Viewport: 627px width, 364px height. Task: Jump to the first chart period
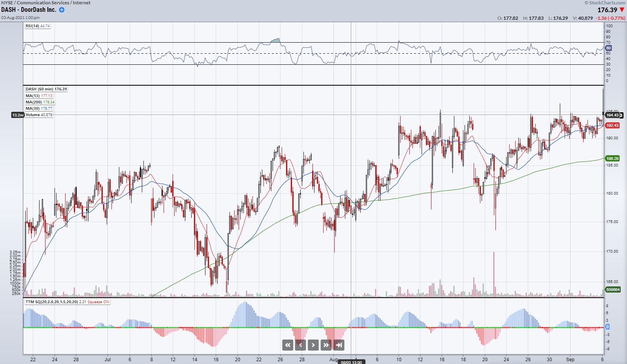pyautogui.click(x=288, y=345)
